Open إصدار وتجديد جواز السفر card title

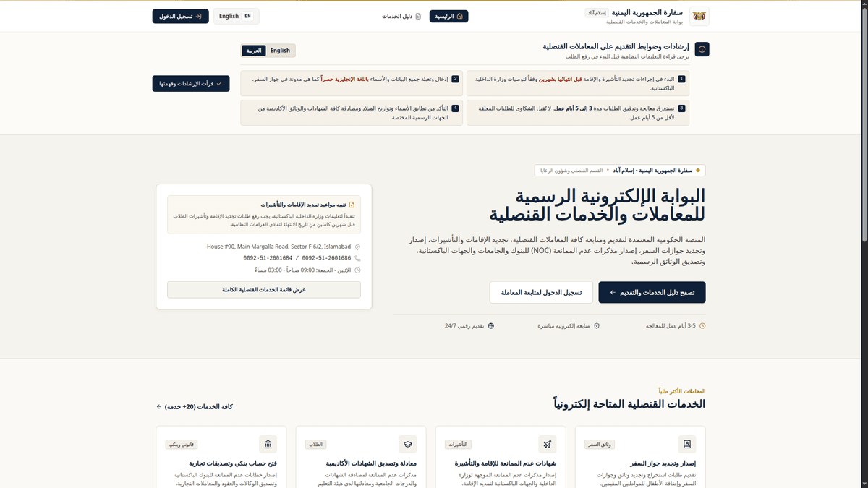662,463
